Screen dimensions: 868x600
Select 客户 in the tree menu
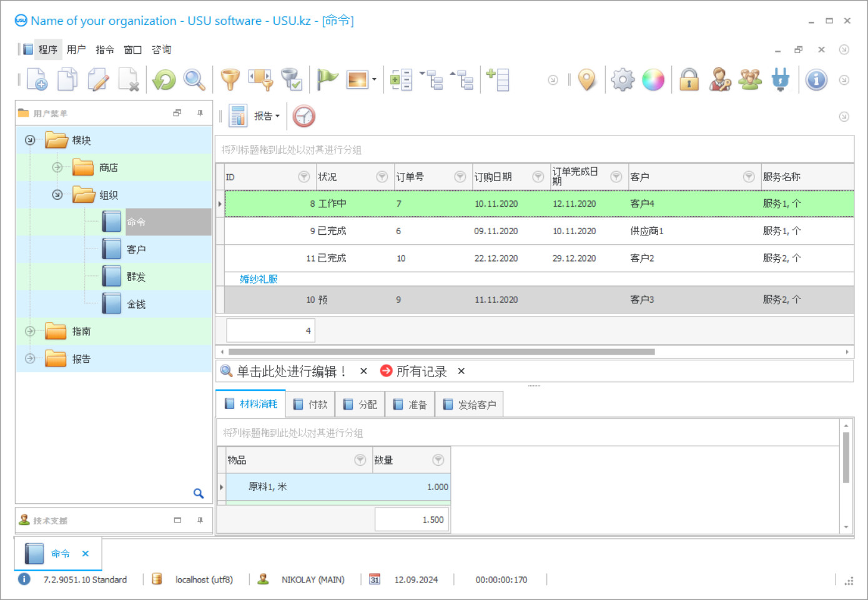point(136,249)
